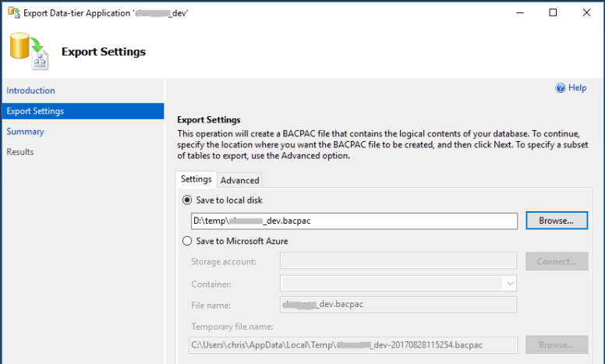Switch to the Advanced tab

click(239, 180)
